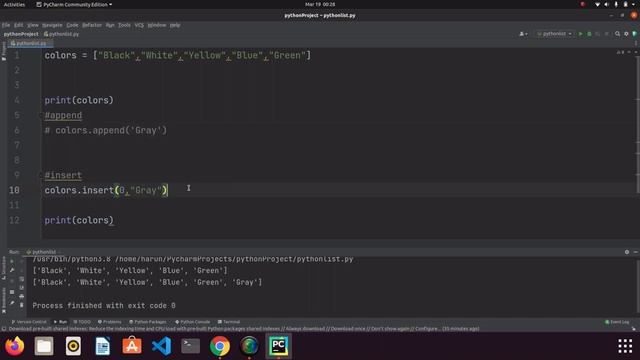
Task: Click scroll to end icon in Run panel
Action: (x=22, y=288)
